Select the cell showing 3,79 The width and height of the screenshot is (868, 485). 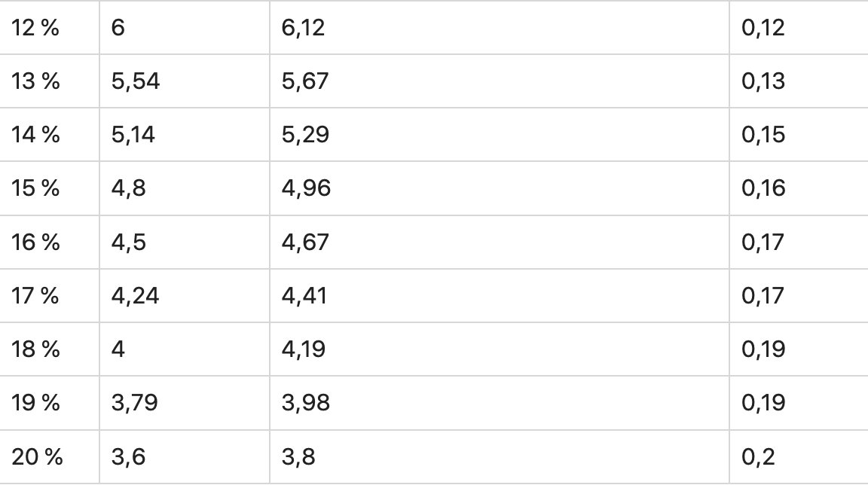[136, 403]
